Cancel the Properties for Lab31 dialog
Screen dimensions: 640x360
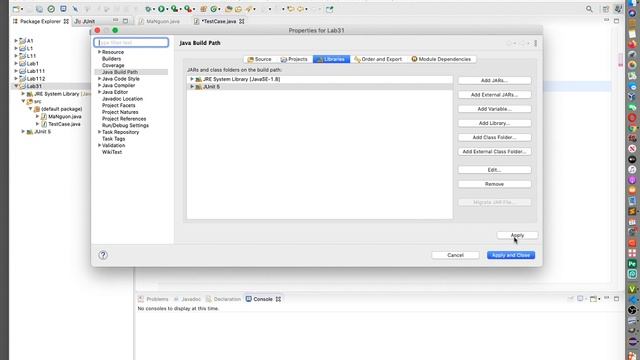click(x=455, y=255)
